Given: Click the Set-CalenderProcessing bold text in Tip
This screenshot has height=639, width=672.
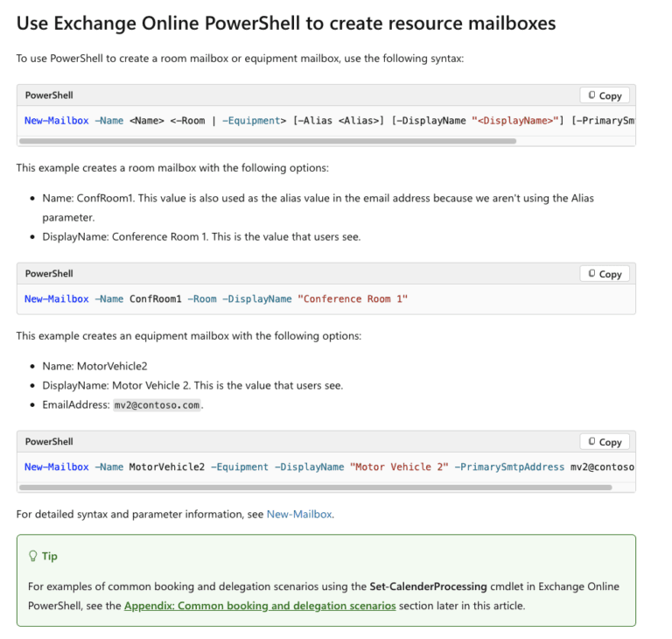Looking at the screenshot, I should click(428, 586).
